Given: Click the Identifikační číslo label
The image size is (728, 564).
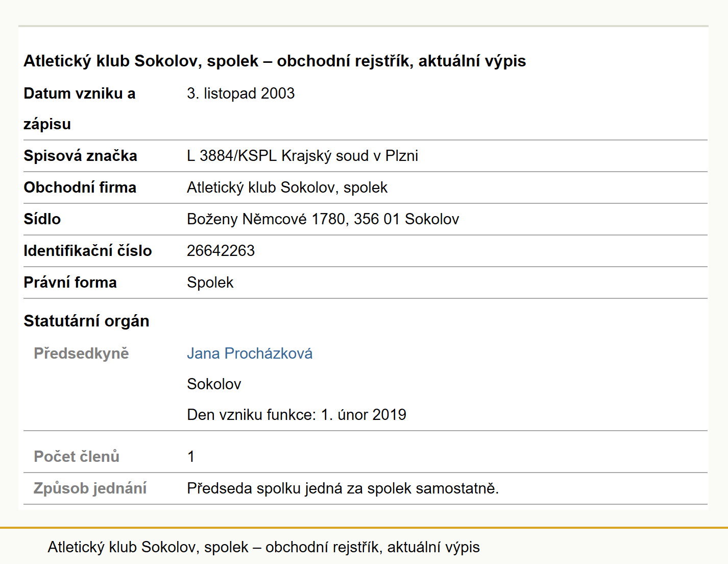Looking at the screenshot, I should click(87, 251).
